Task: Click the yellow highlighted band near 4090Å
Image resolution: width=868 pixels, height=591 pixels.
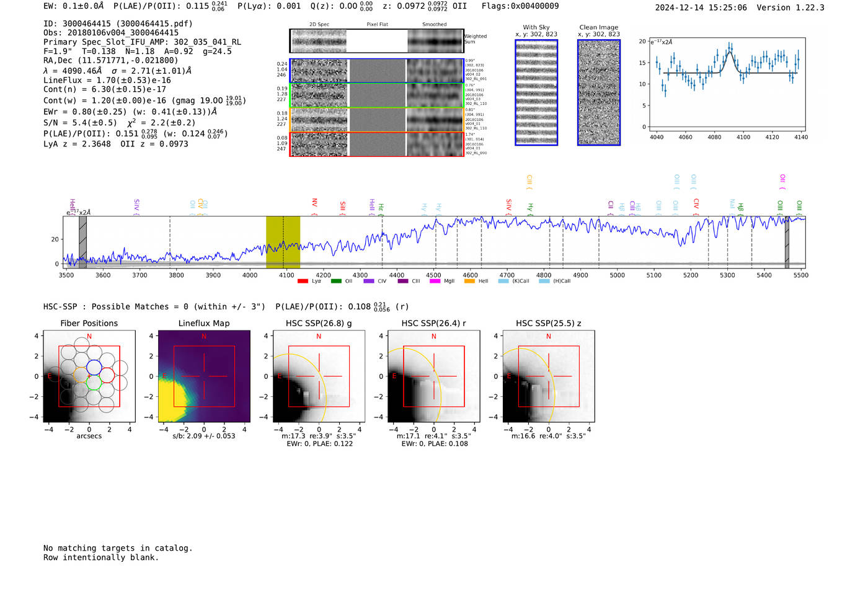Action: pyautogui.click(x=283, y=242)
